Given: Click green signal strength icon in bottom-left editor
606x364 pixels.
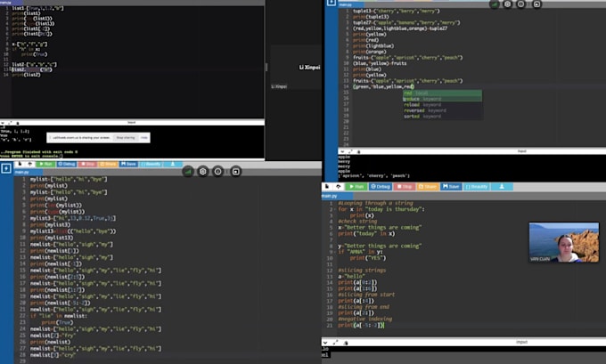Looking at the screenshot, I should tap(188, 172).
